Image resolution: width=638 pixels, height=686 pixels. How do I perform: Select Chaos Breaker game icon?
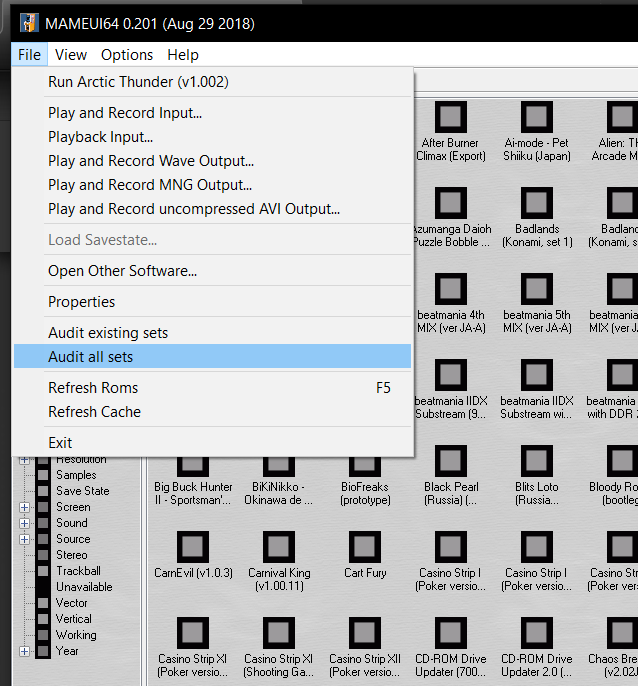(622, 634)
